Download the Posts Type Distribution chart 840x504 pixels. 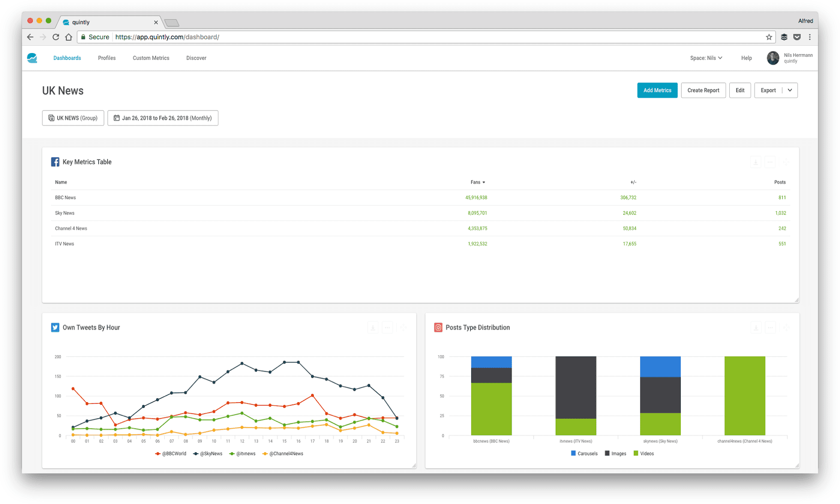point(756,327)
